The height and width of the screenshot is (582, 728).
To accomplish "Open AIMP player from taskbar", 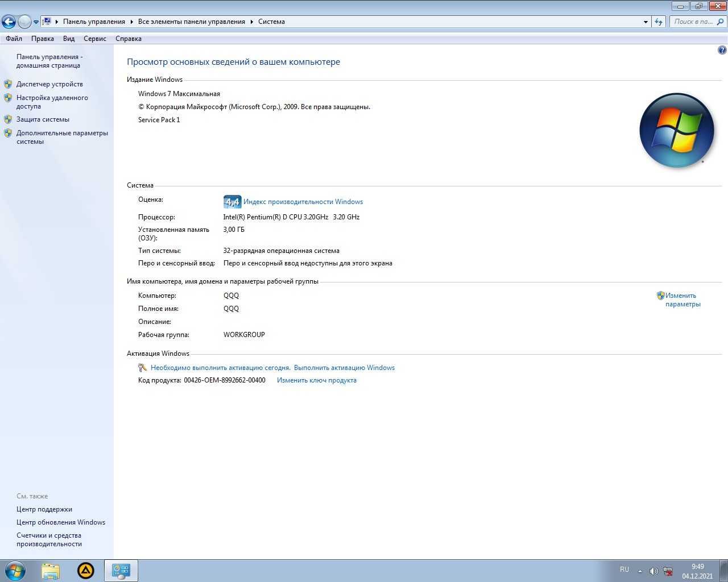I will 86,571.
